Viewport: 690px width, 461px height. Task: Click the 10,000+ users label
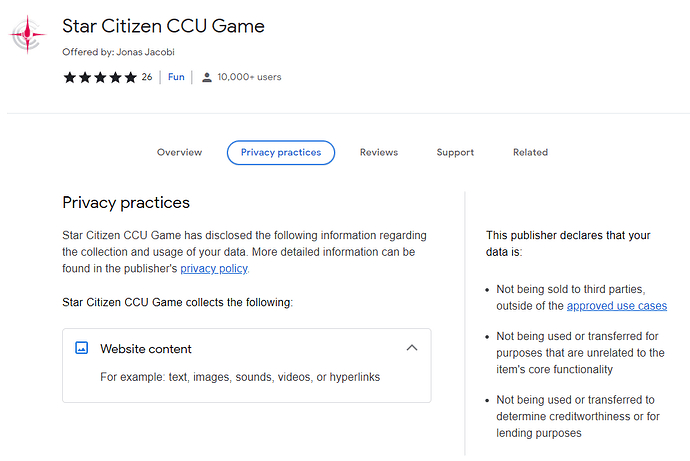(x=249, y=77)
